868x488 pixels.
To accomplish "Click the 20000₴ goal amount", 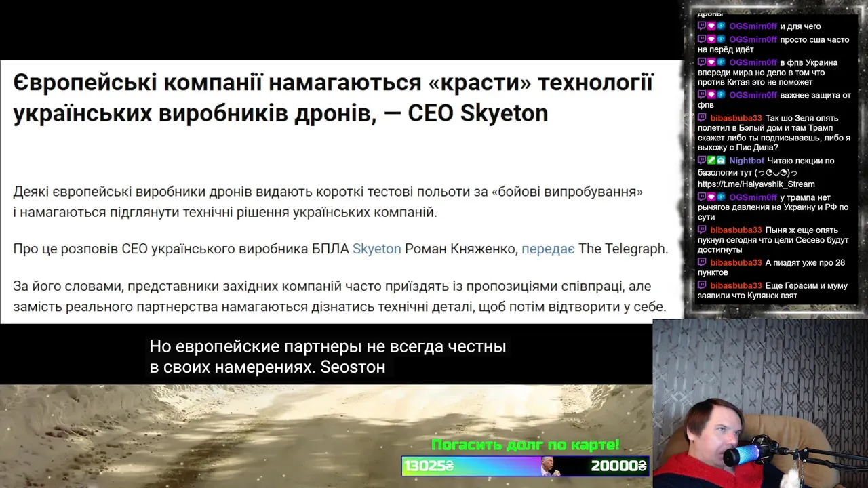I will click(618, 466).
